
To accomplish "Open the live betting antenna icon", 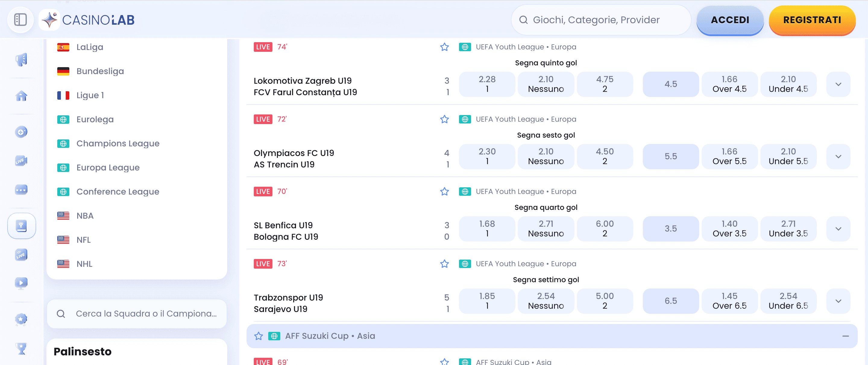I will (21, 254).
